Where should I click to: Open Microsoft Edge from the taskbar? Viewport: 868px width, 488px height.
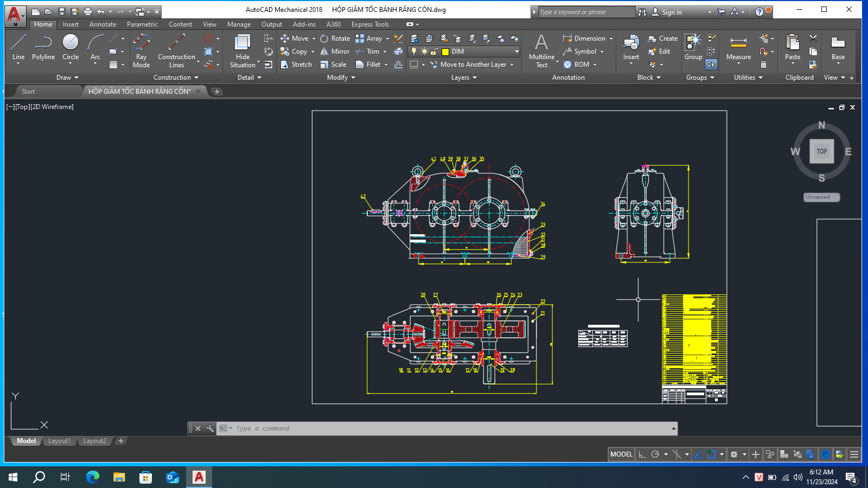[x=93, y=477]
